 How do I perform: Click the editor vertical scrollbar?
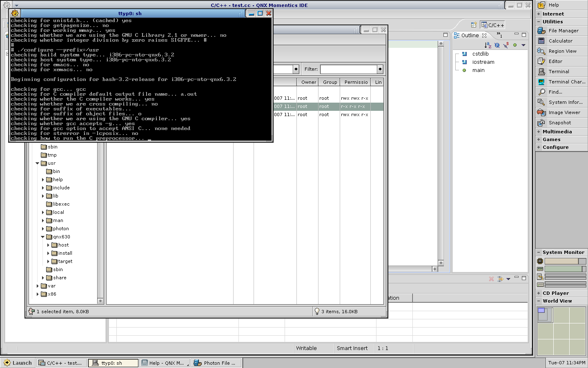pyautogui.click(x=441, y=153)
